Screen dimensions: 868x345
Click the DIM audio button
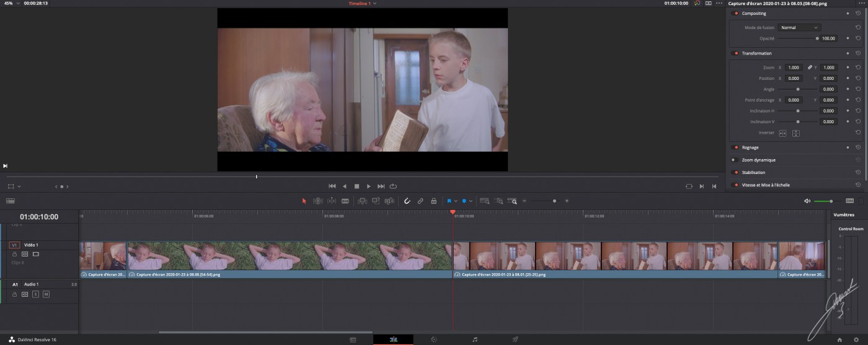pyautogui.click(x=849, y=201)
